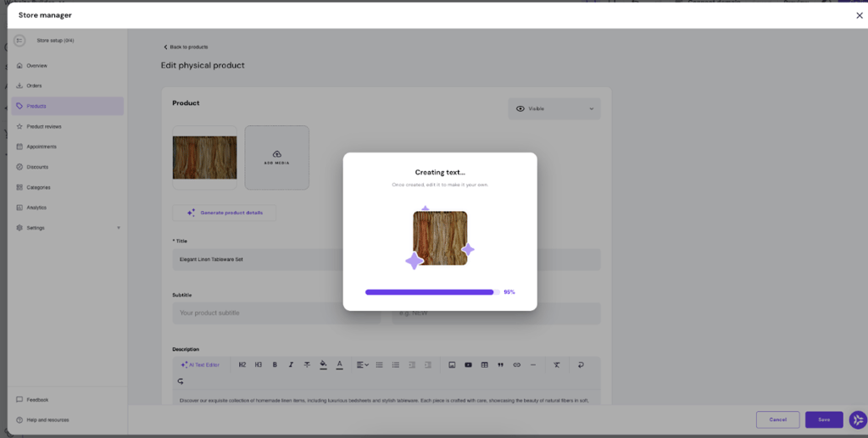Insert a block quote
The height and width of the screenshot is (438, 868).
click(x=500, y=365)
